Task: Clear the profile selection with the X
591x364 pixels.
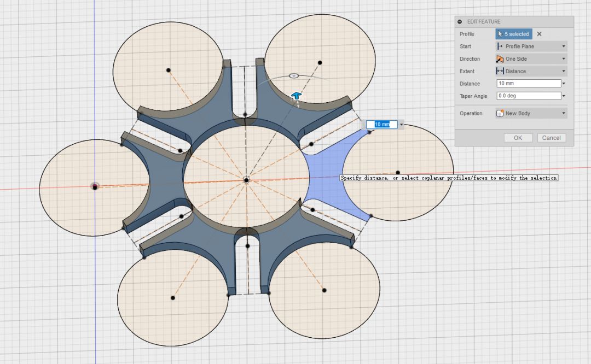Action: 540,34
